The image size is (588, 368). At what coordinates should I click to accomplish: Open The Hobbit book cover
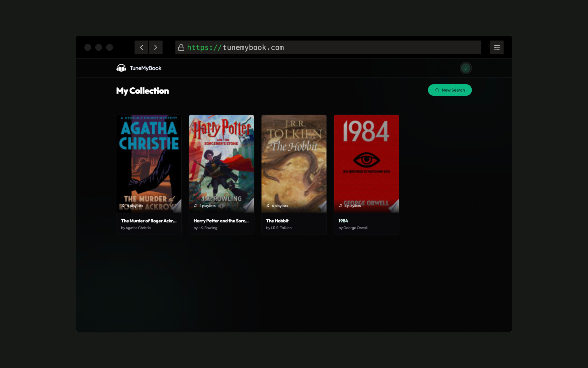294,163
